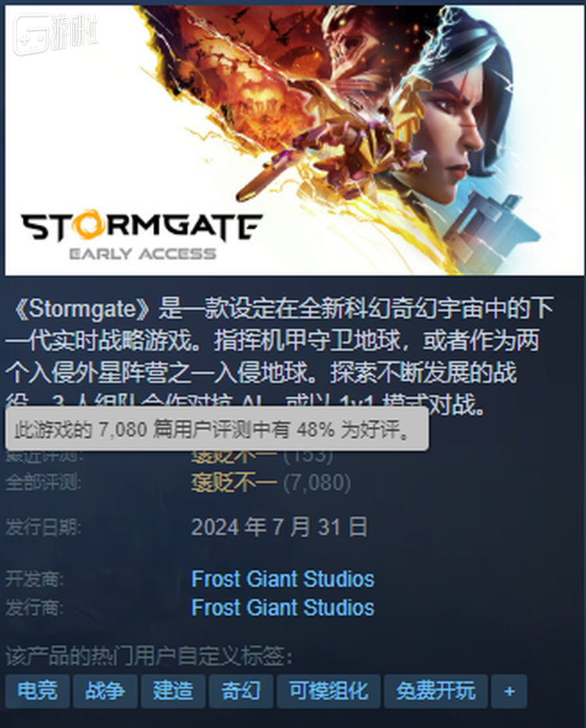Open publisher link Frost Giant Studios
The height and width of the screenshot is (728, 586).
click(x=283, y=608)
